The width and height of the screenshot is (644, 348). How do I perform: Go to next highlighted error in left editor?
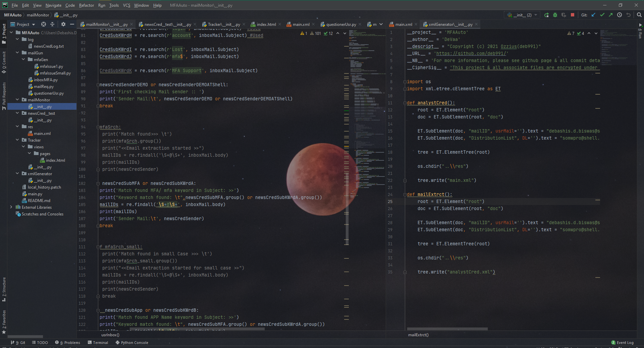click(345, 33)
